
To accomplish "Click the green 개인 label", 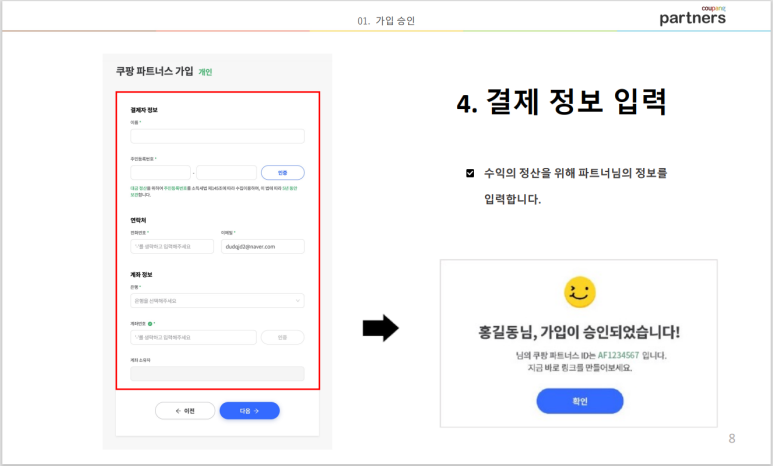I will point(205,72).
